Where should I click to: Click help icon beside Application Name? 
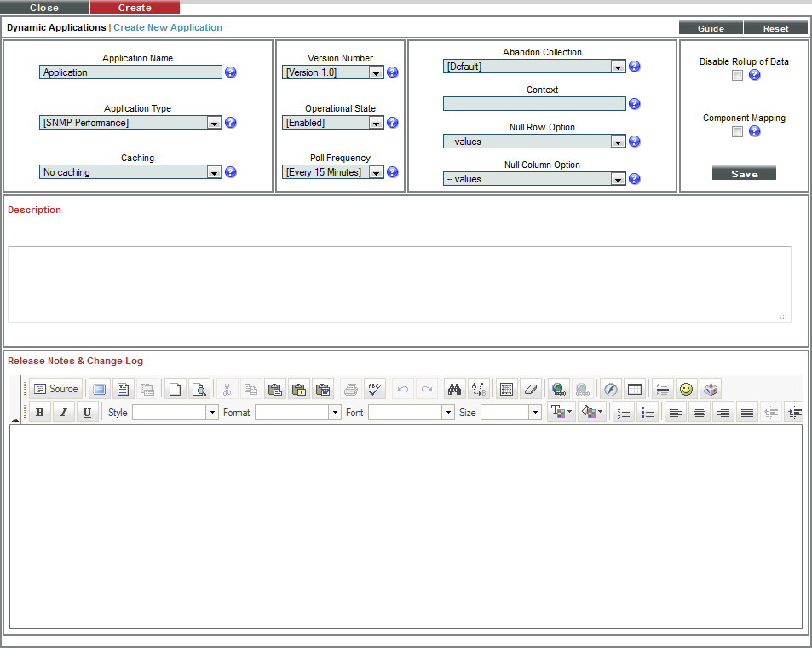pyautogui.click(x=231, y=72)
